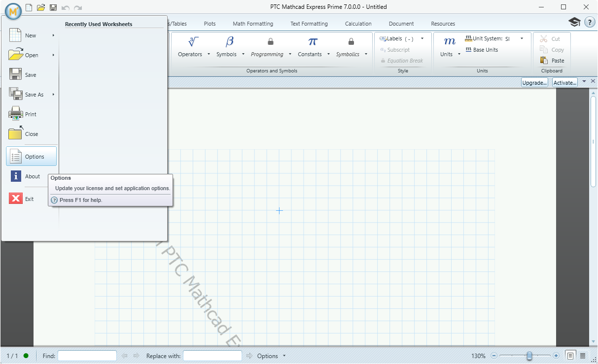The height and width of the screenshot is (364, 598).
Task: Click the Cut scissors button
Action: pyautogui.click(x=550, y=38)
